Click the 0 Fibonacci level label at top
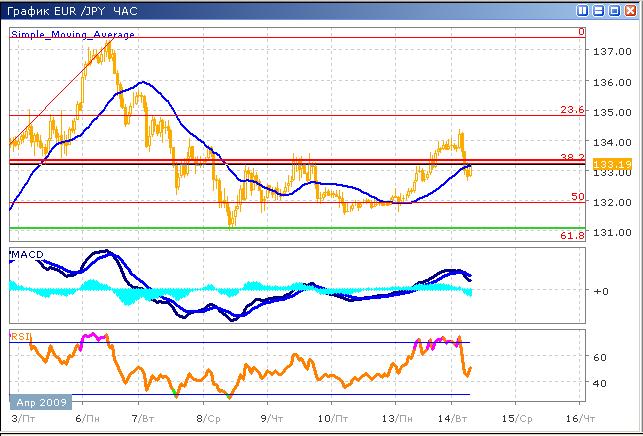The height and width of the screenshot is (436, 643). point(580,32)
